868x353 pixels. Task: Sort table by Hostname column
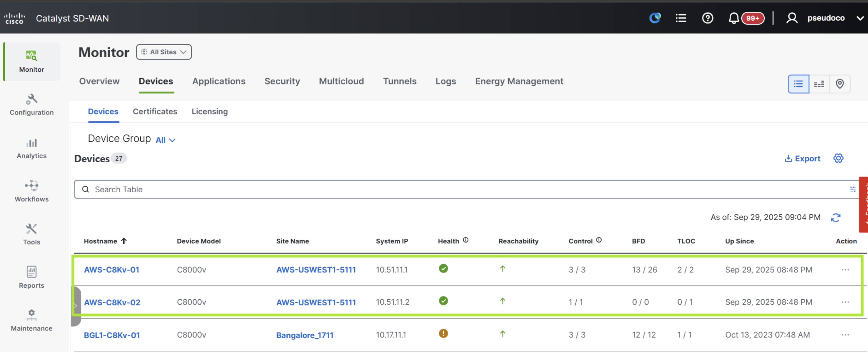105,242
